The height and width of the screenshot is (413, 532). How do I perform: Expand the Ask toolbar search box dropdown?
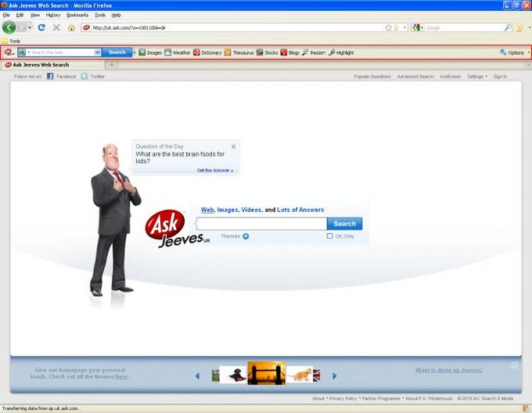click(x=97, y=52)
